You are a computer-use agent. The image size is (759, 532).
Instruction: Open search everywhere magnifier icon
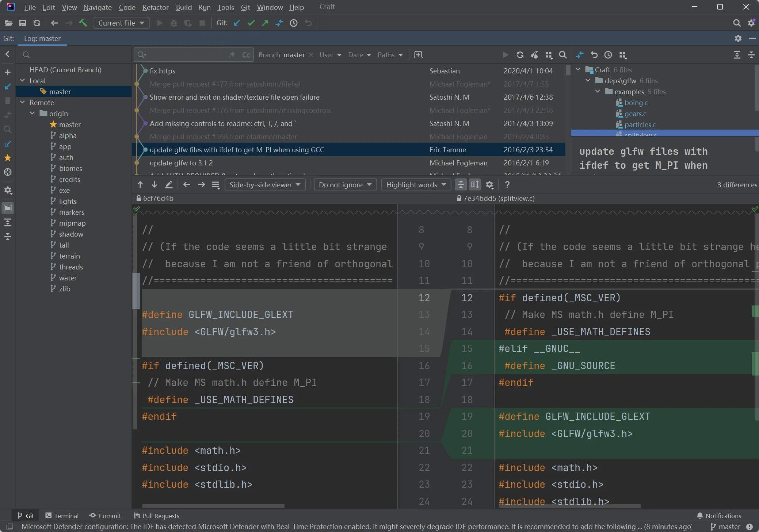point(737,23)
